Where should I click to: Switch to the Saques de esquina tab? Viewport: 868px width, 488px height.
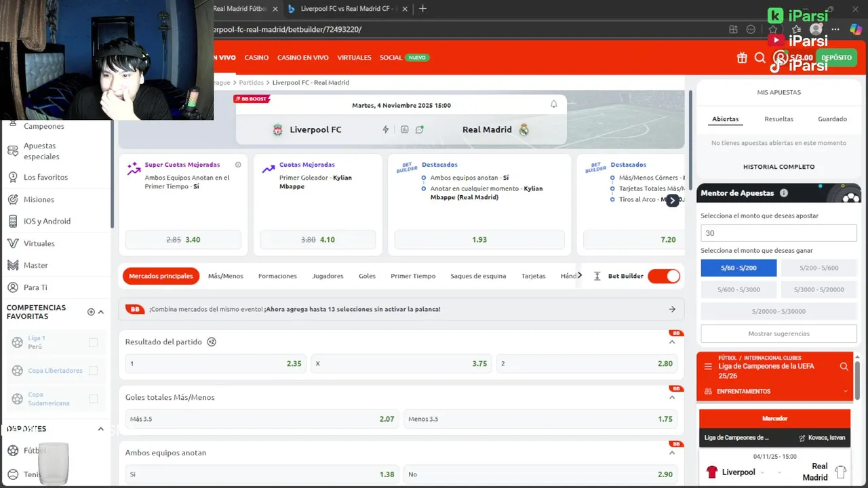tap(478, 276)
